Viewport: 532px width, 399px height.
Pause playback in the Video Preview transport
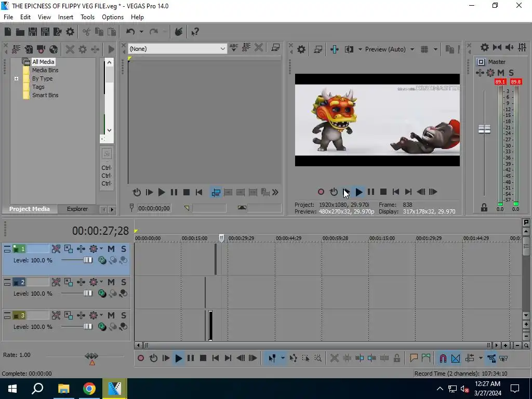pos(371,192)
